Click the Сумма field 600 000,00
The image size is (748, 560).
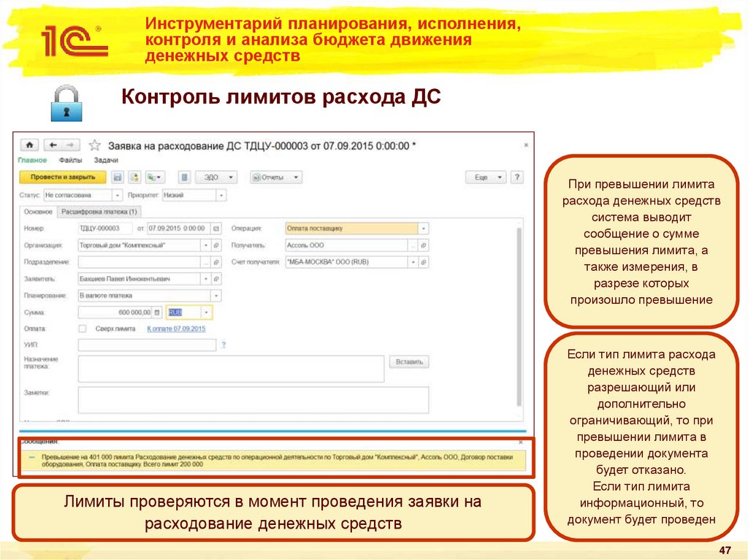(115, 312)
